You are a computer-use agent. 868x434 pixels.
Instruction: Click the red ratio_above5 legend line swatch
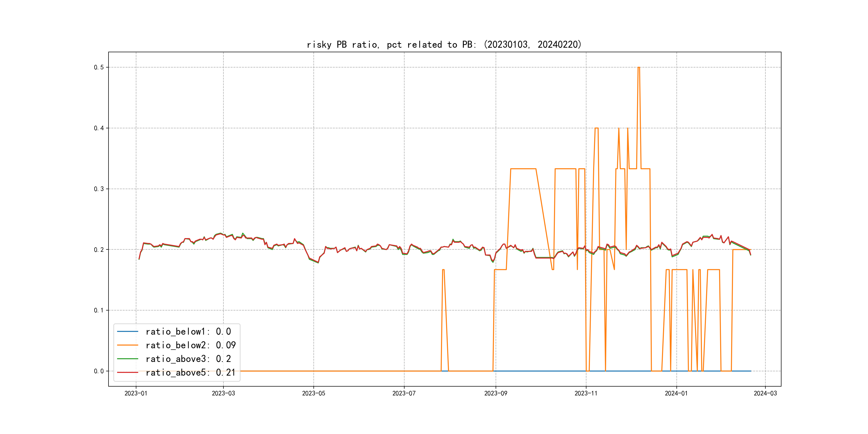click(x=127, y=372)
